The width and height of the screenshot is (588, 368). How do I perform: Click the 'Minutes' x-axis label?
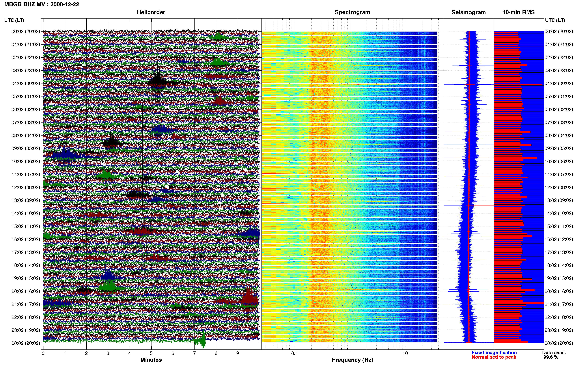tap(151, 360)
